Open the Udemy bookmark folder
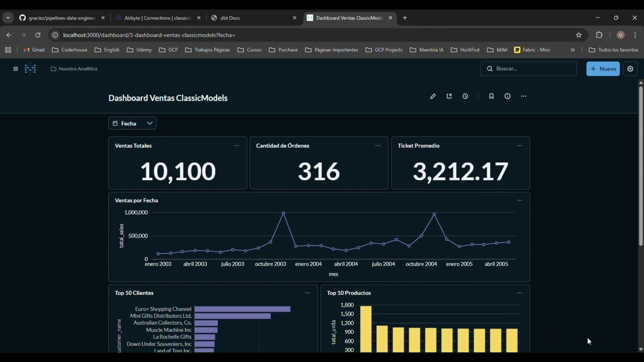The image size is (644, 362). point(139,50)
